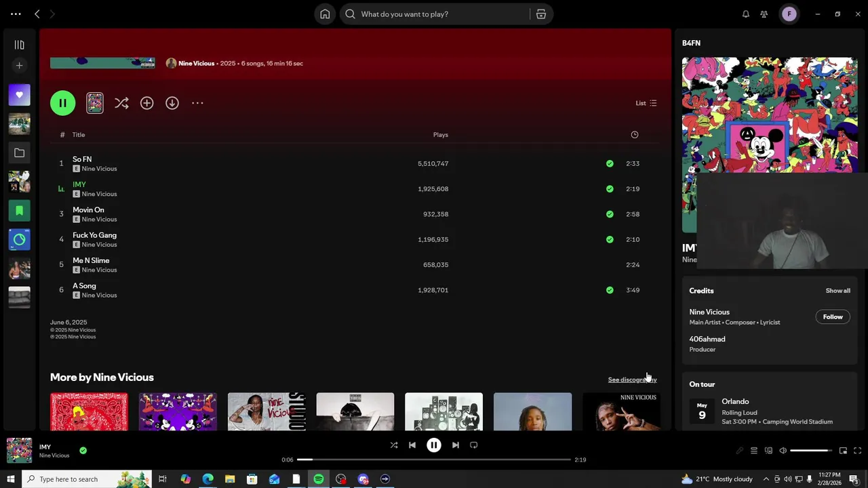
Task: Open the Windows Start menu
Action: click(10, 479)
